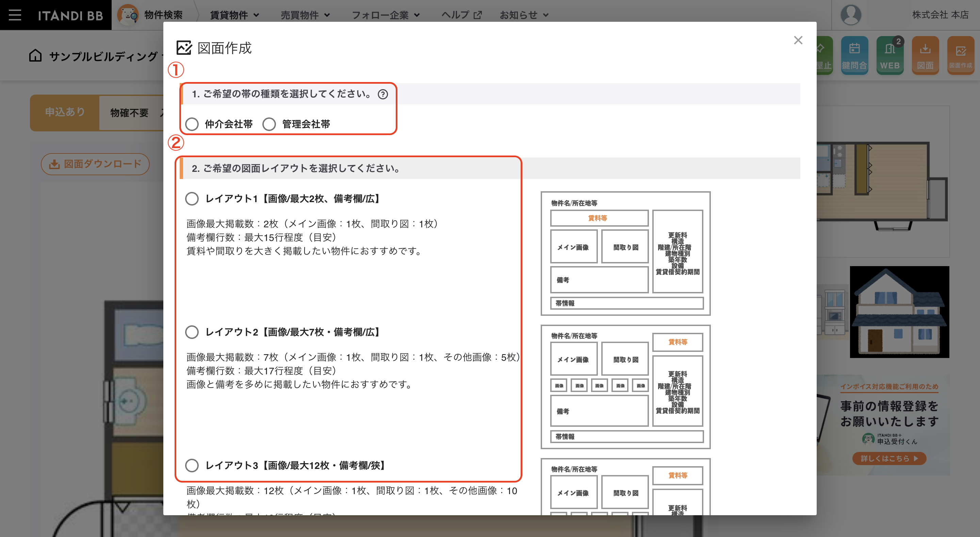Select レイアウト1 radio option
980x537 pixels.
click(x=192, y=199)
